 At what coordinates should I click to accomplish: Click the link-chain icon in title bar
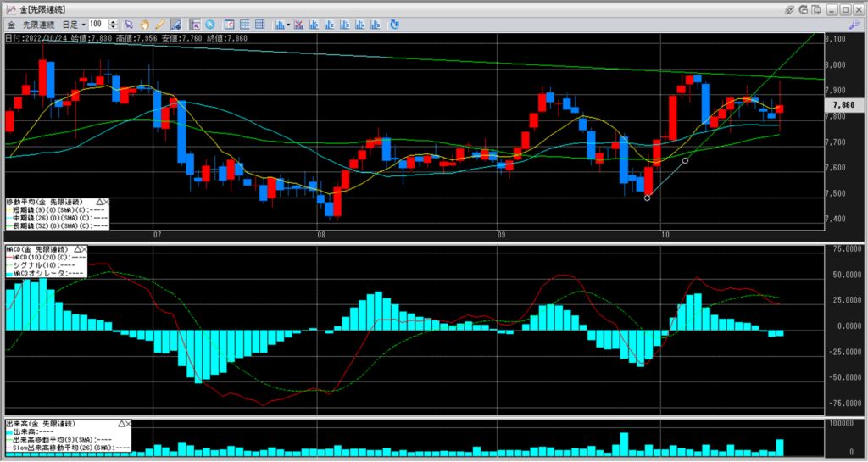(x=789, y=9)
